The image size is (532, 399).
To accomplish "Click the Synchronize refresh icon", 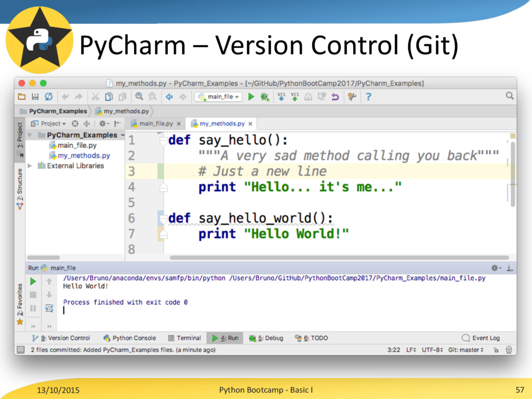I will pyautogui.click(x=48, y=97).
